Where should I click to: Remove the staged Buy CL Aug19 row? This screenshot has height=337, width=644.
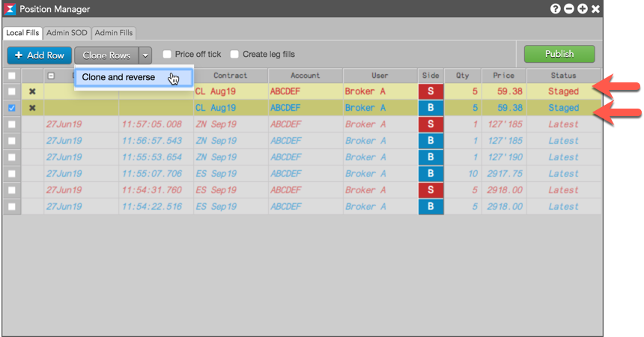tap(32, 108)
